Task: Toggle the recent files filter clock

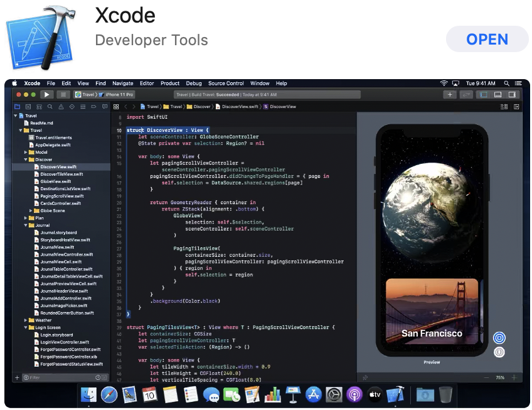Action: 98,377
